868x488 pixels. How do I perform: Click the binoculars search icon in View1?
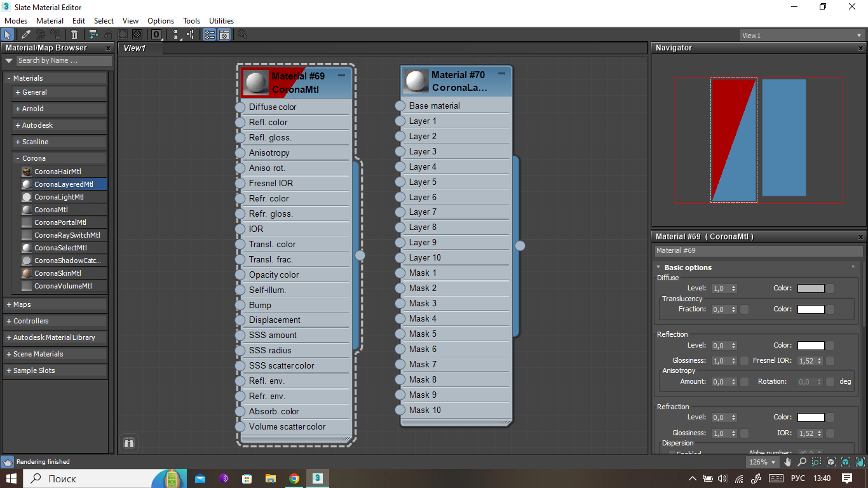coord(129,443)
